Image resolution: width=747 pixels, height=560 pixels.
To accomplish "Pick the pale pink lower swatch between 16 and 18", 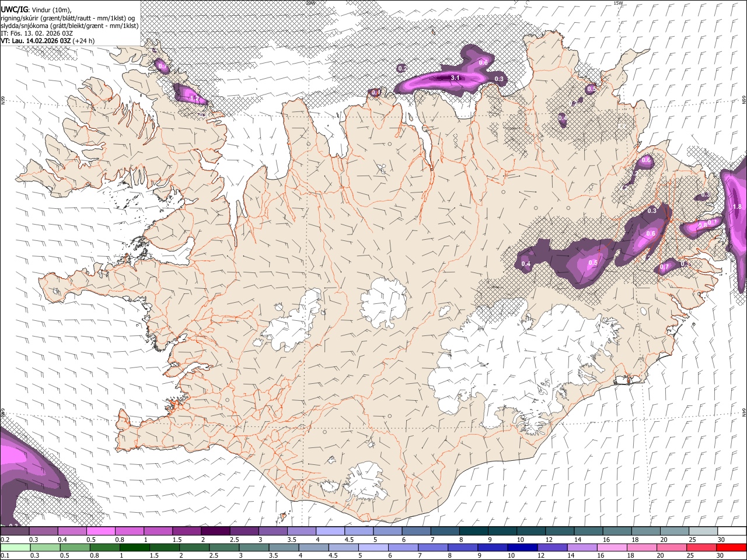I will 611,548.
